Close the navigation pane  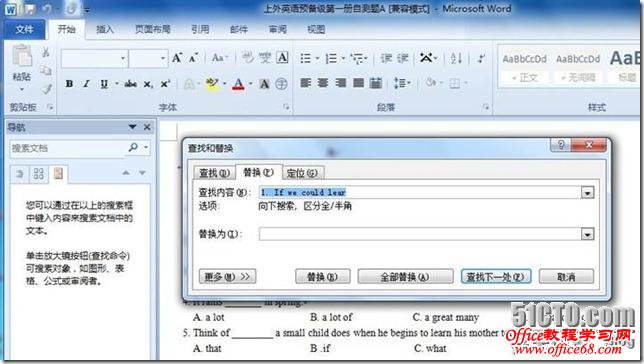coord(147,127)
